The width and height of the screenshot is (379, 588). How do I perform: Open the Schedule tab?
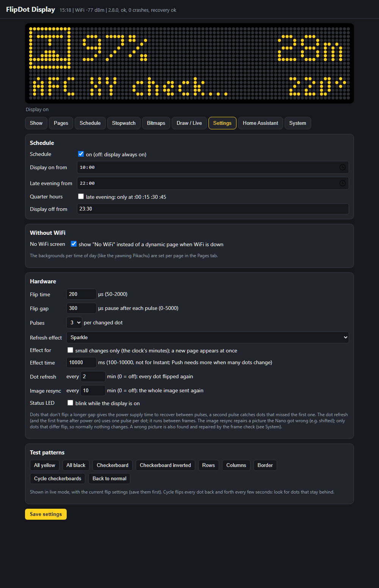pos(90,123)
